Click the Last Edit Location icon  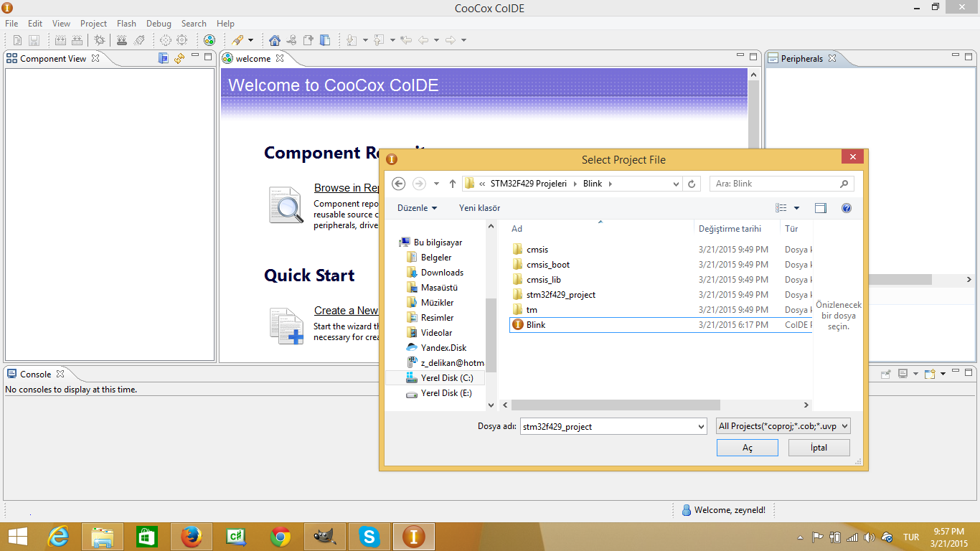406,40
